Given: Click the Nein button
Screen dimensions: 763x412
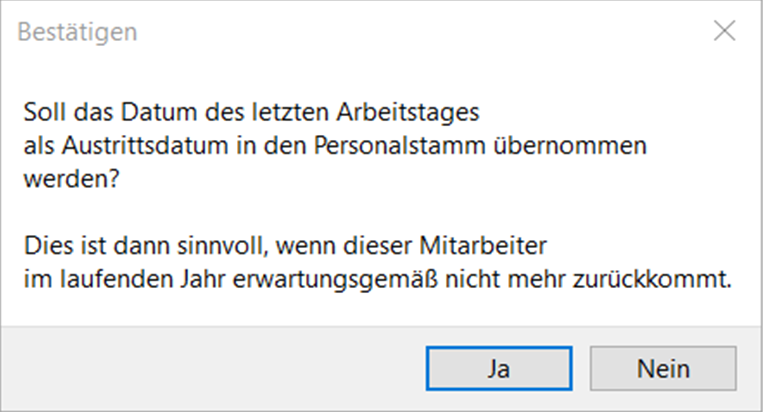Looking at the screenshot, I should click(x=663, y=368).
